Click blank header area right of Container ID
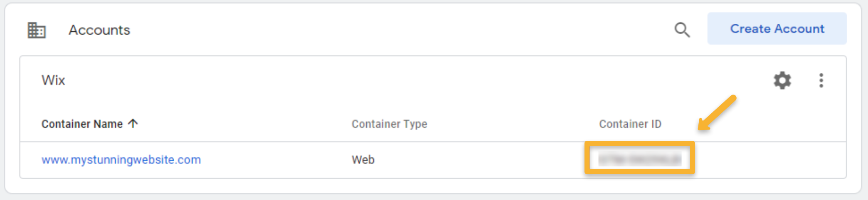868x200 pixels. pos(769,124)
